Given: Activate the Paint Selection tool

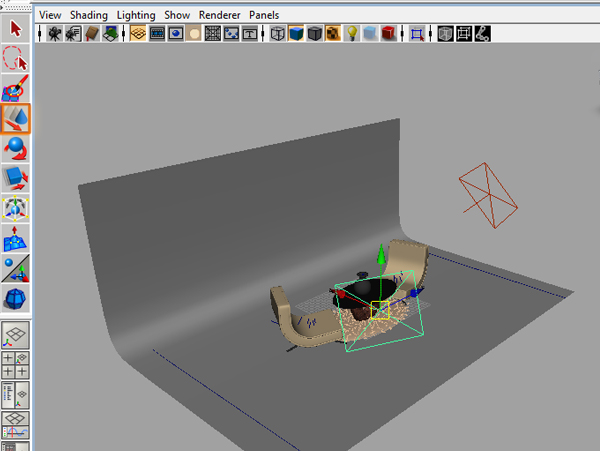Looking at the screenshot, I should [x=16, y=88].
